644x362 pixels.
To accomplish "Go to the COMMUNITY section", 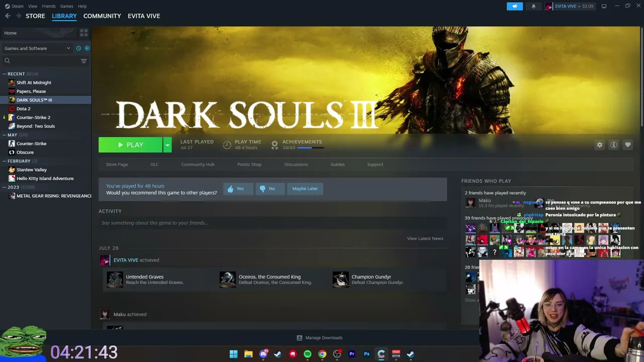I will coord(102,16).
